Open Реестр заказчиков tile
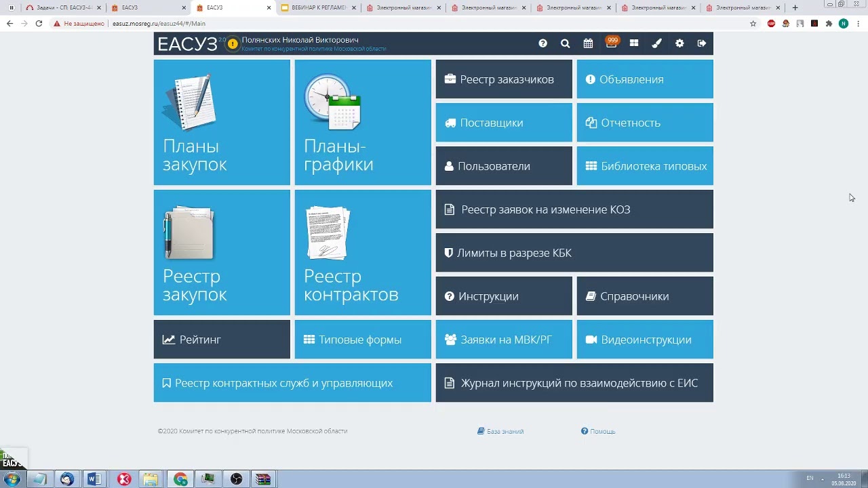This screenshot has width=868, height=488. click(504, 79)
